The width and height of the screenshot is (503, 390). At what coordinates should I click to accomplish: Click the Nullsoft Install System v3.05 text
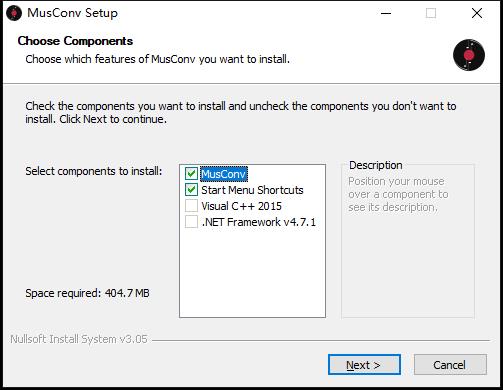(79, 339)
